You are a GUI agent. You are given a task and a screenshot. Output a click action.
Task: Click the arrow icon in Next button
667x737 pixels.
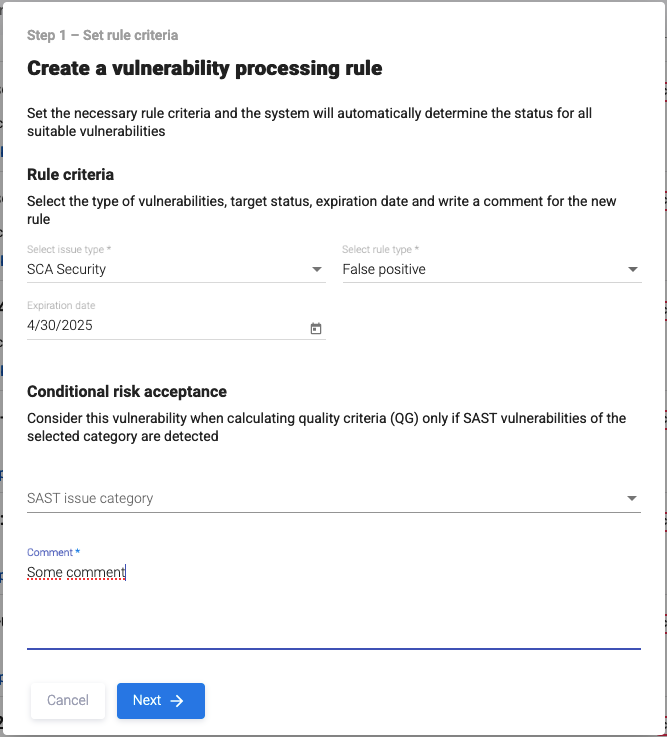coord(177,701)
